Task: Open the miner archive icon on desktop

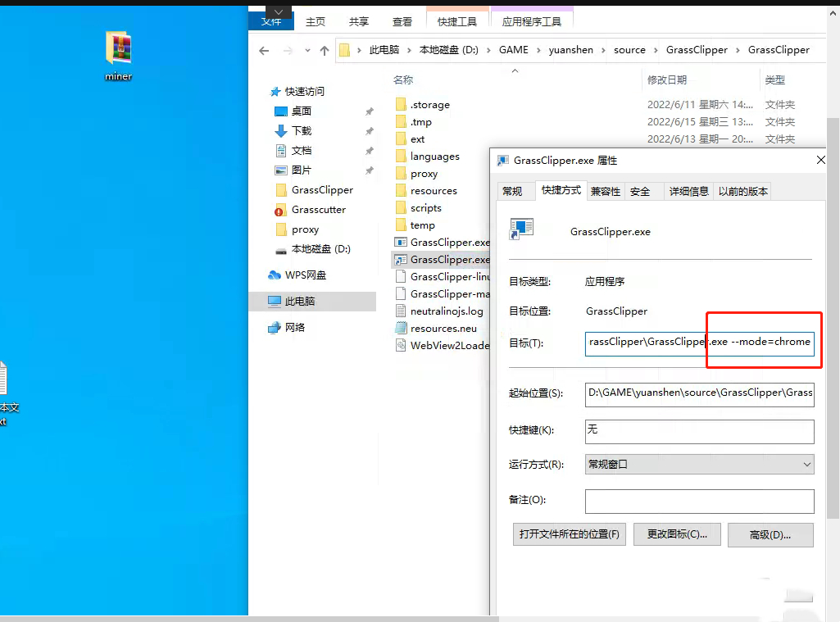Action: click(118, 56)
